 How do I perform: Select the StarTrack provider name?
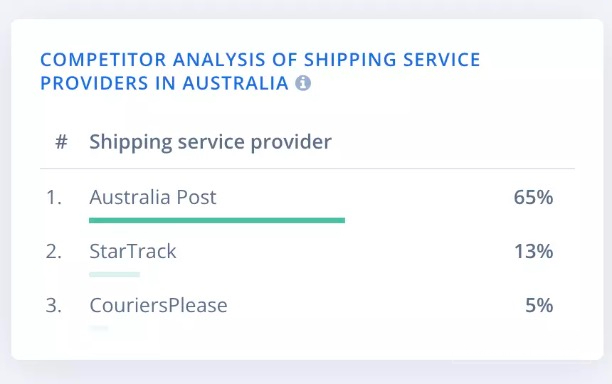coord(133,251)
